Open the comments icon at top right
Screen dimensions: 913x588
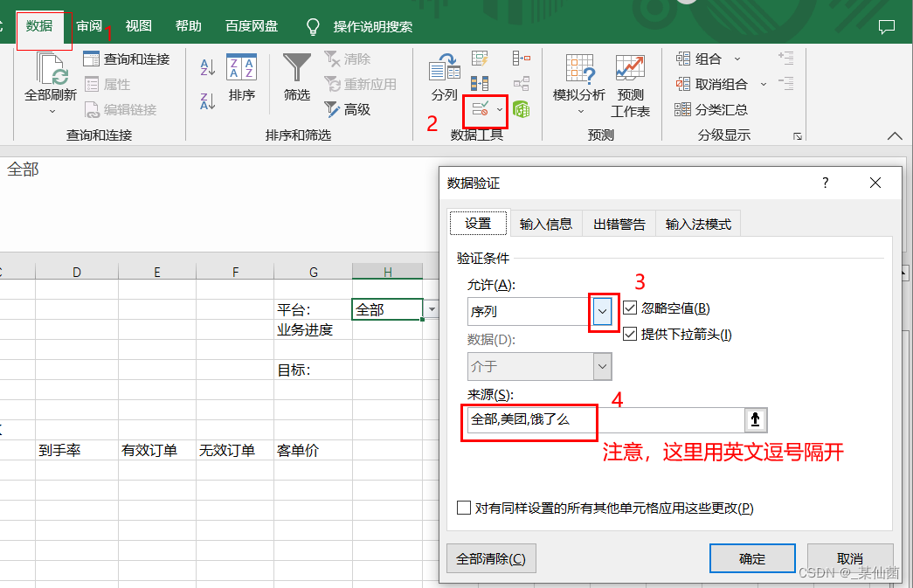[x=886, y=27]
